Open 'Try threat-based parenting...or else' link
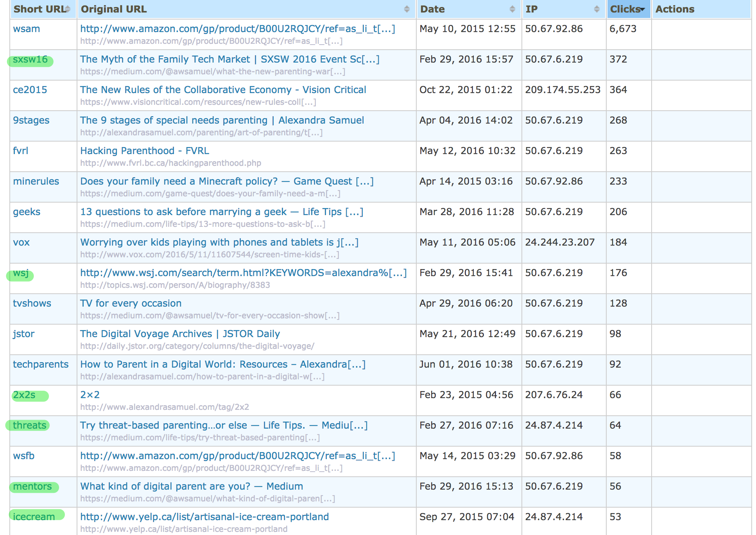Image resolution: width=756 pixels, height=535 pixels. 224,425
